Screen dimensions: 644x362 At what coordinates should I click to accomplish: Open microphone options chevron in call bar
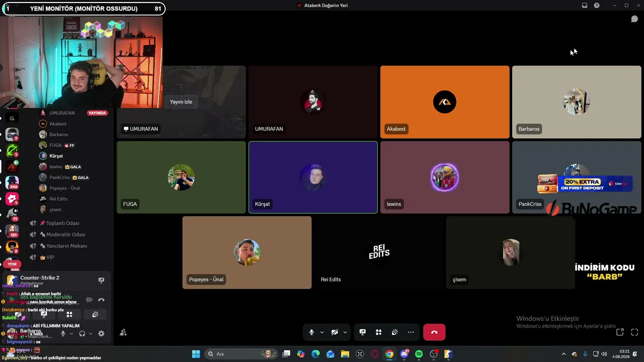322,332
